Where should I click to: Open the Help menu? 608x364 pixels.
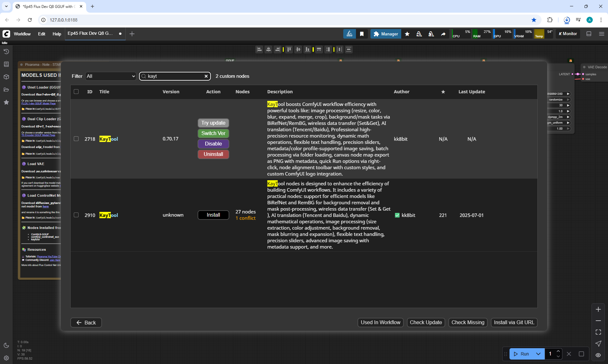pyautogui.click(x=57, y=34)
